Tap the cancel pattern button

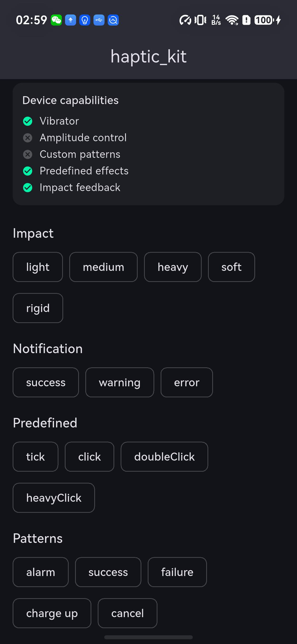tap(127, 613)
